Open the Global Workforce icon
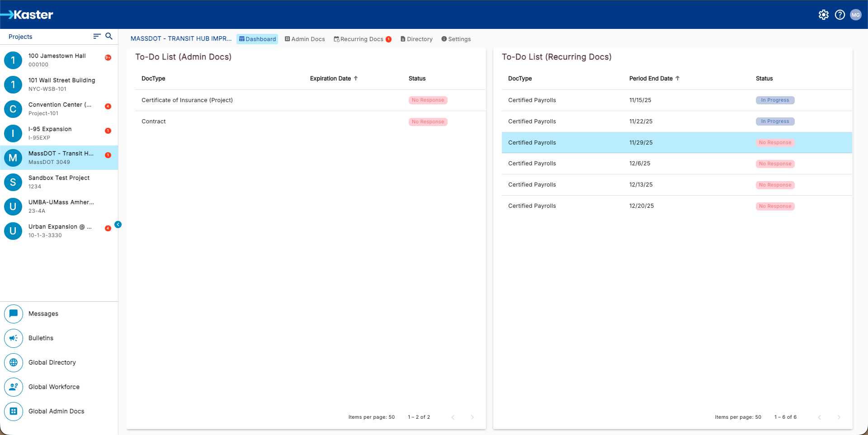Image resolution: width=868 pixels, height=435 pixels. tap(14, 387)
